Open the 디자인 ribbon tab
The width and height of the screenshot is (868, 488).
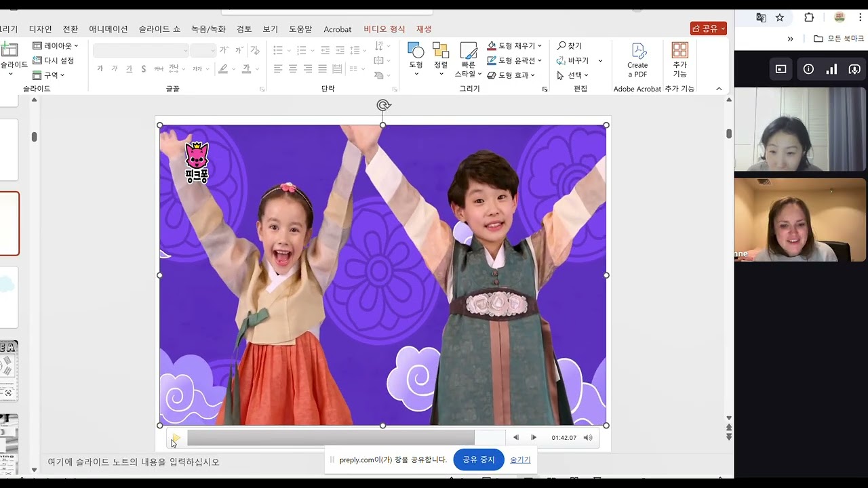[x=41, y=29]
